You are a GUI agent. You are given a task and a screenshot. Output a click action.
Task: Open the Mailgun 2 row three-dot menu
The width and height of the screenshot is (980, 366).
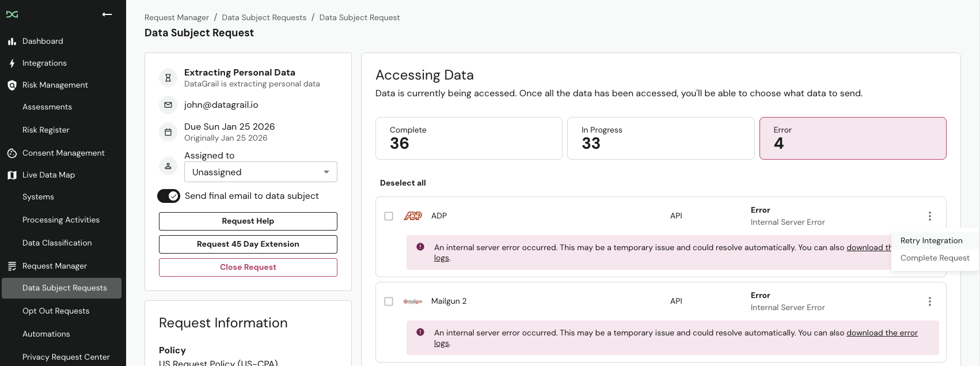point(929,301)
